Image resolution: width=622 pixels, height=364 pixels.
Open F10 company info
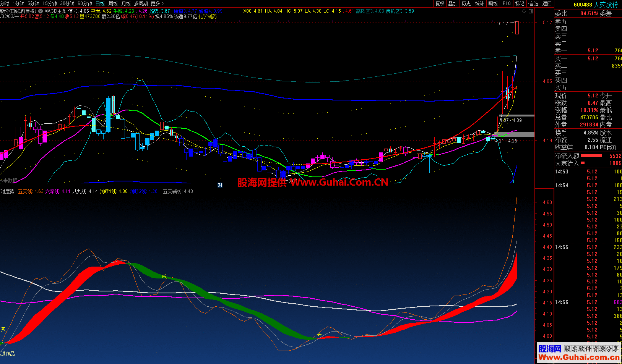point(507,3)
